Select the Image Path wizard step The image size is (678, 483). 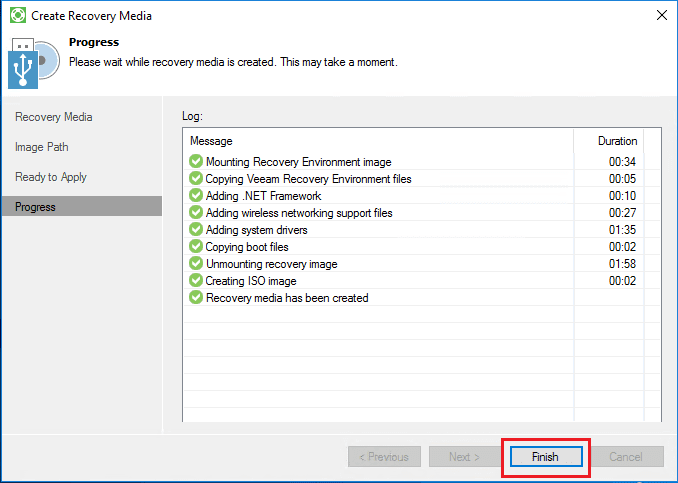(42, 147)
